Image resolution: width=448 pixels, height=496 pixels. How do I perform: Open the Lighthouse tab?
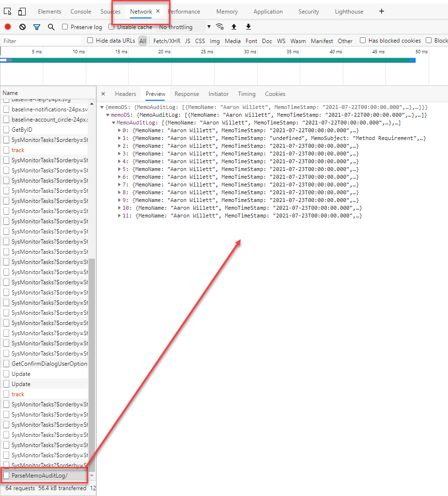coord(349,12)
